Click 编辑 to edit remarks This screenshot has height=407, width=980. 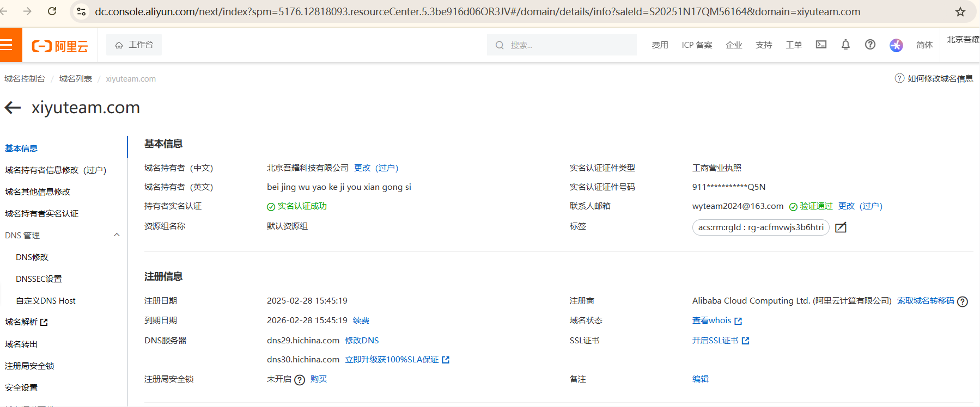pyautogui.click(x=701, y=379)
